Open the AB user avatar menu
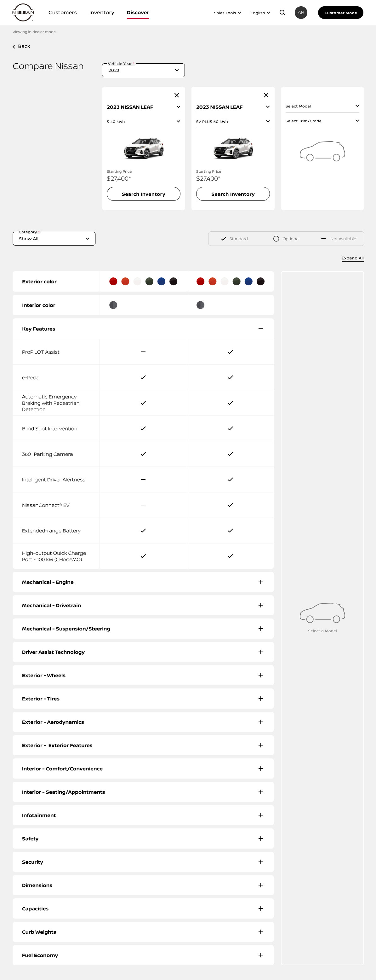Image resolution: width=376 pixels, height=980 pixels. (x=301, y=13)
